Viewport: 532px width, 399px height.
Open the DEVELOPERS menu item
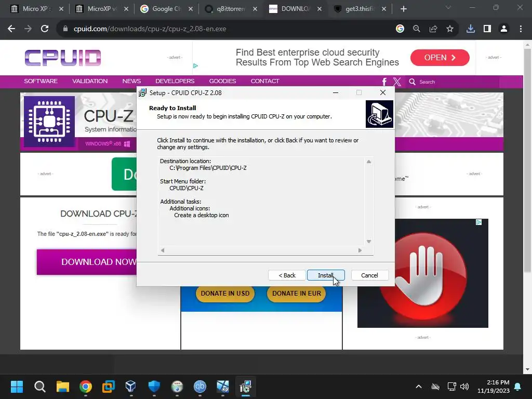(x=175, y=81)
